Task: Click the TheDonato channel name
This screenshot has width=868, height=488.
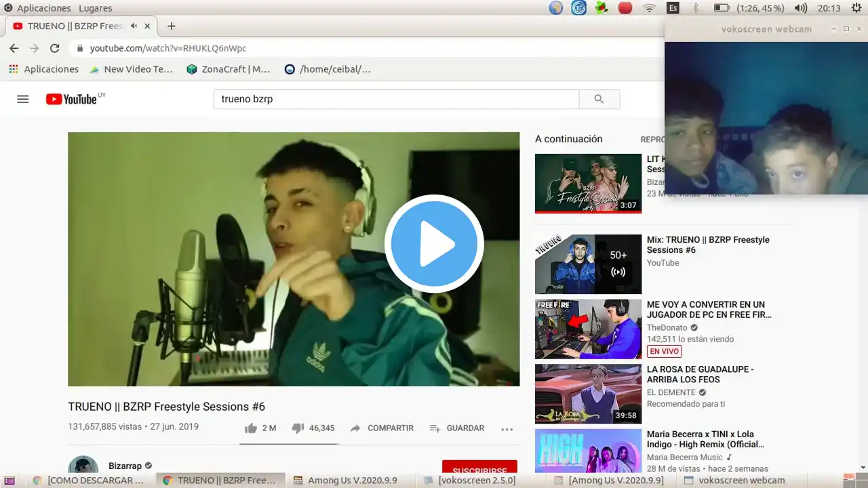Action: pos(667,328)
